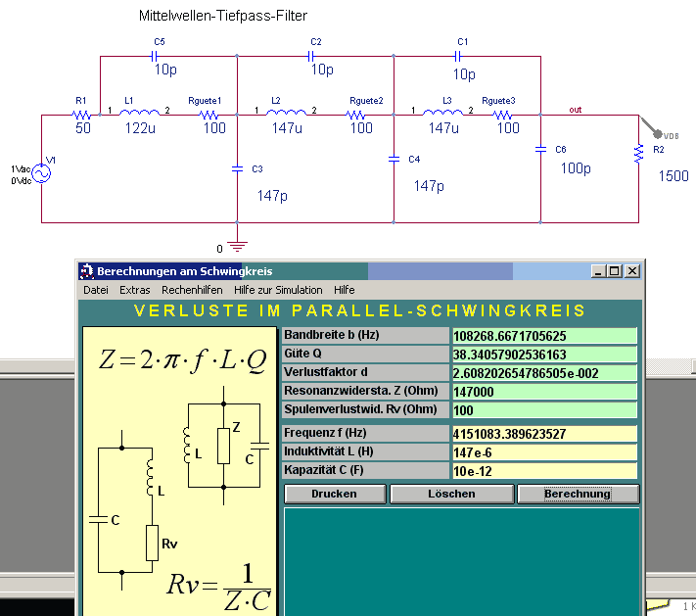This screenshot has height=616, width=696.
Task: Open the Datei menu
Action: [96, 290]
